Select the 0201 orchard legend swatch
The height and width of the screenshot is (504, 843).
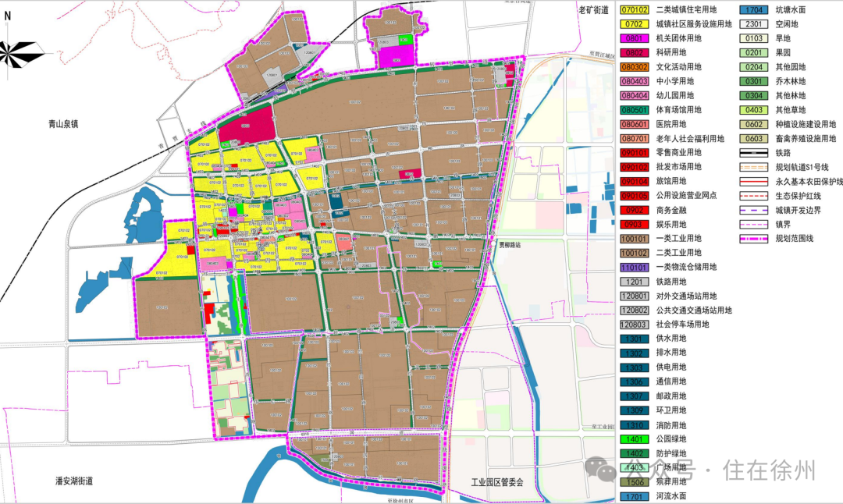tap(754, 52)
